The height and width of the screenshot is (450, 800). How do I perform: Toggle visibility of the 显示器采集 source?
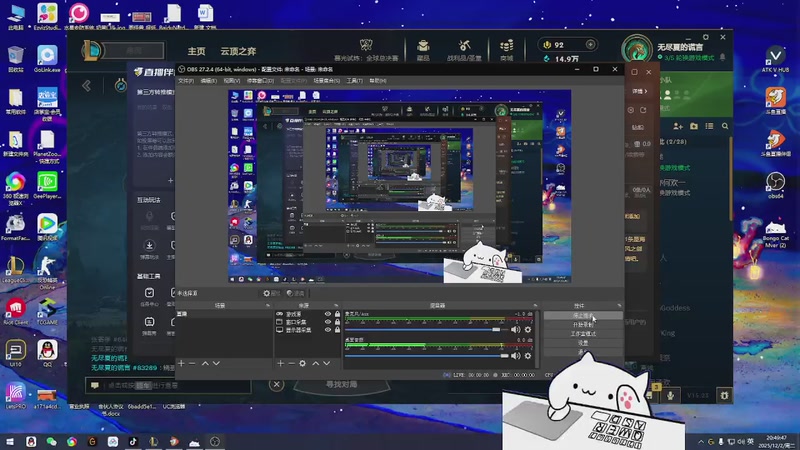328,330
